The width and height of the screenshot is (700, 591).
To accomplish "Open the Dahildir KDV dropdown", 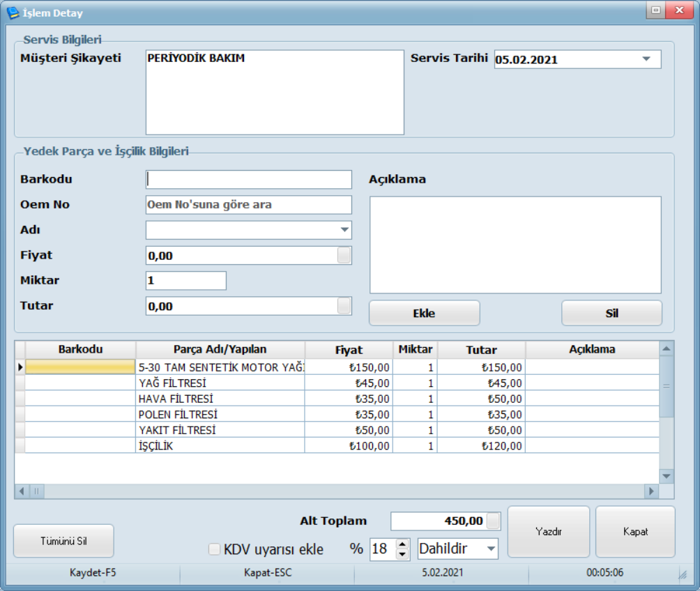I will pos(491,549).
